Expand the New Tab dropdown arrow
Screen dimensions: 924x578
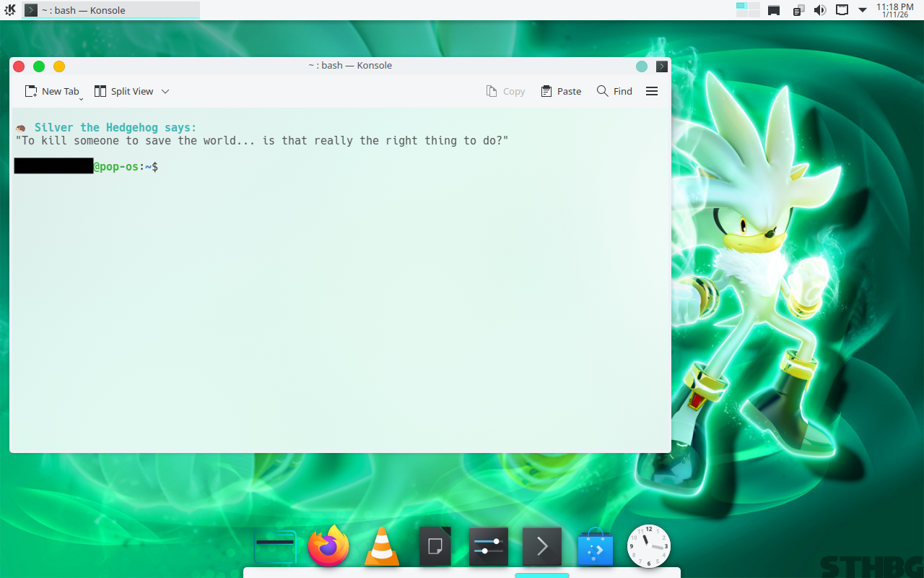[82, 98]
